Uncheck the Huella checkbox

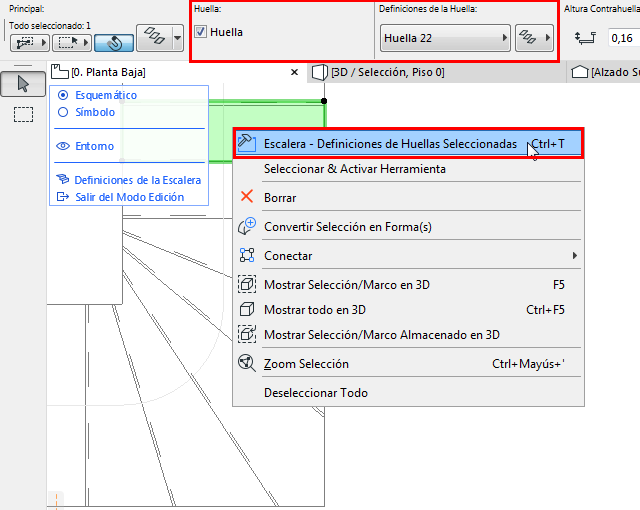click(200, 31)
